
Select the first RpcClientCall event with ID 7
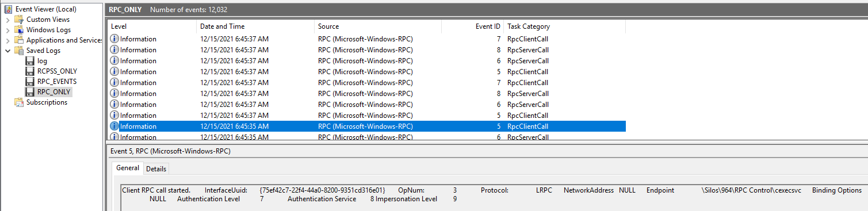366,39
